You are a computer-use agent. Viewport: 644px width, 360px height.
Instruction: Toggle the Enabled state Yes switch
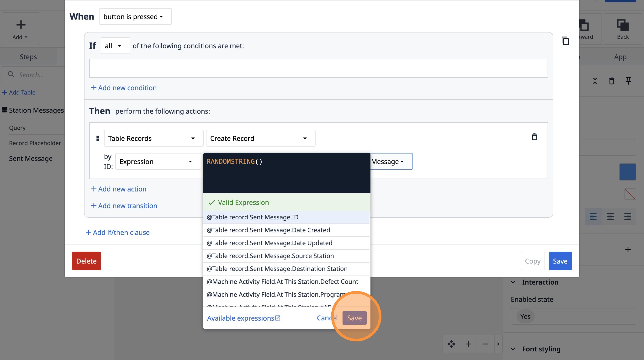[525, 317]
